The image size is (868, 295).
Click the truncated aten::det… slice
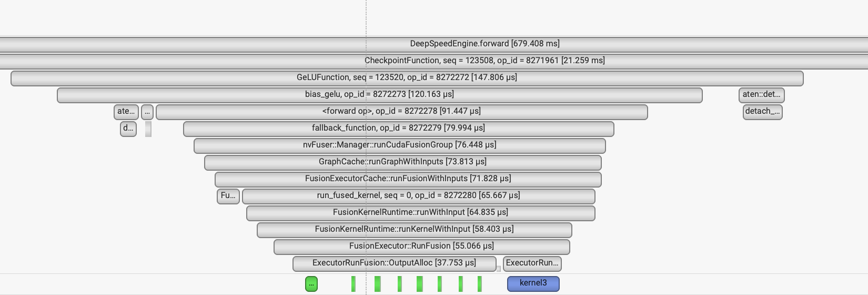[x=761, y=95]
